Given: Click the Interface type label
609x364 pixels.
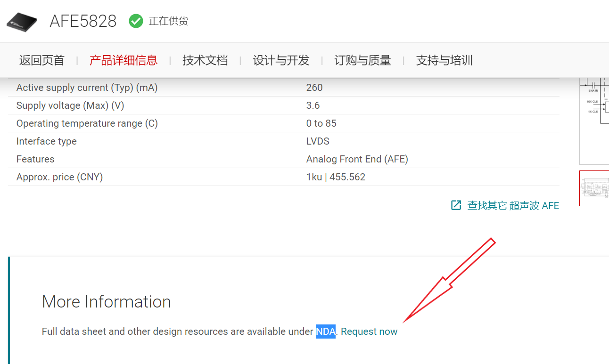Looking at the screenshot, I should [46, 141].
